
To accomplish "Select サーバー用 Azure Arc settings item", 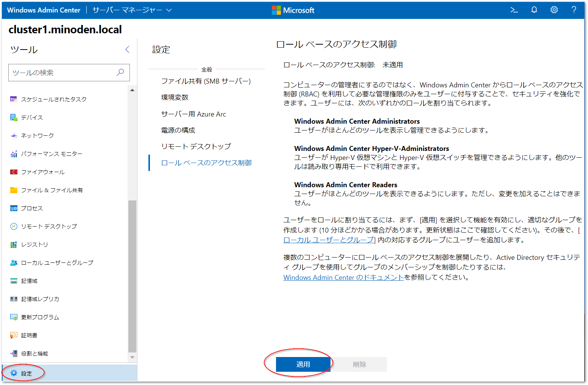I will [x=193, y=114].
